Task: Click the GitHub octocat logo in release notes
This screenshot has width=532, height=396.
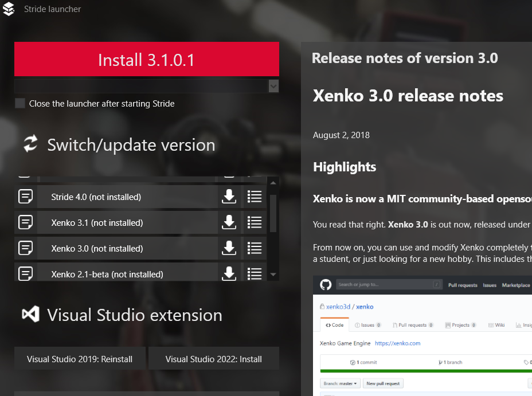Action: point(326,284)
